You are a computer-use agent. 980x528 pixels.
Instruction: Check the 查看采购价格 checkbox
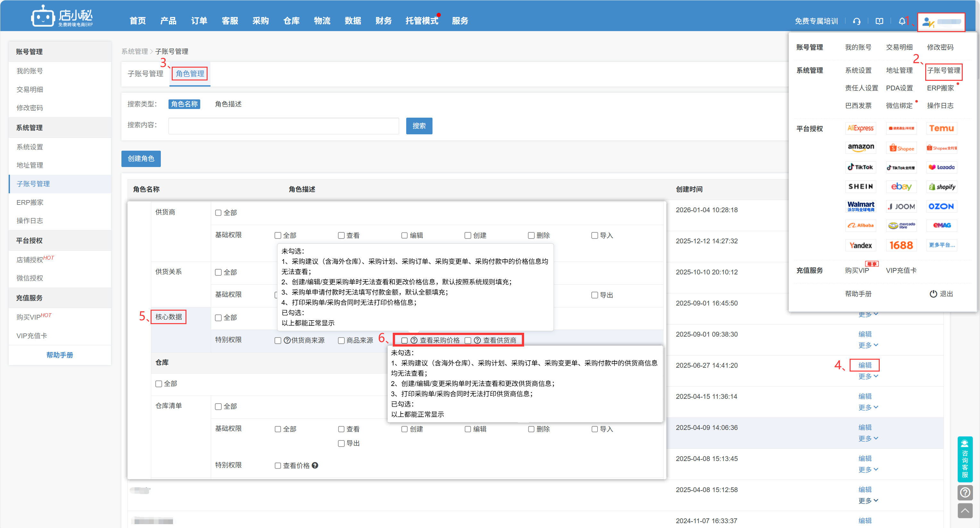click(x=404, y=340)
